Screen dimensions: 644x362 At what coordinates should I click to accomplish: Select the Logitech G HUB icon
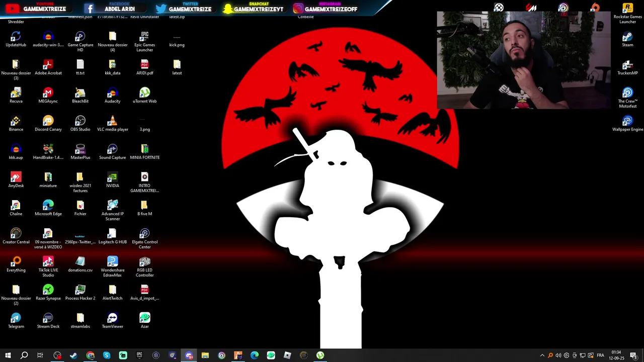point(112,236)
